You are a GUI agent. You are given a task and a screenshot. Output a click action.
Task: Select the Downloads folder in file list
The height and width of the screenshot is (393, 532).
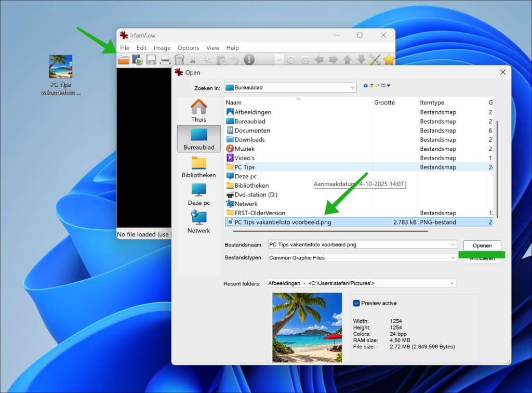point(249,139)
